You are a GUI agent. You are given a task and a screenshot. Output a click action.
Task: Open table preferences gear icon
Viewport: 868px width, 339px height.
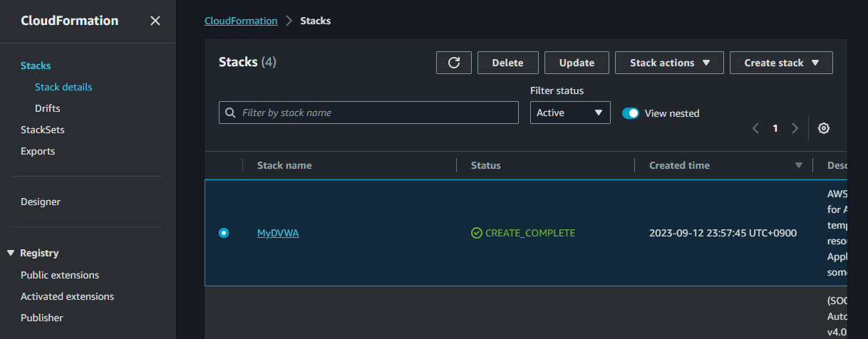pyautogui.click(x=824, y=128)
